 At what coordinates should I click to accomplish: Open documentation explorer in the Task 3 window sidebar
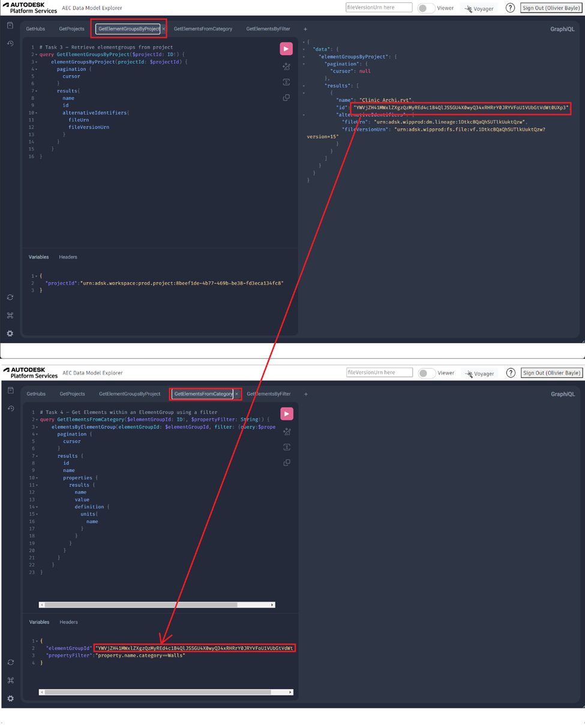tap(10, 26)
